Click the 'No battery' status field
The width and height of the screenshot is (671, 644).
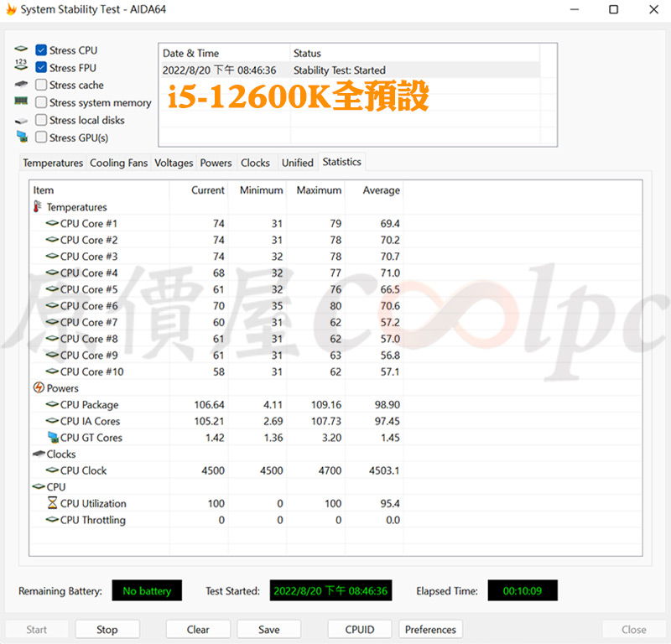147,590
